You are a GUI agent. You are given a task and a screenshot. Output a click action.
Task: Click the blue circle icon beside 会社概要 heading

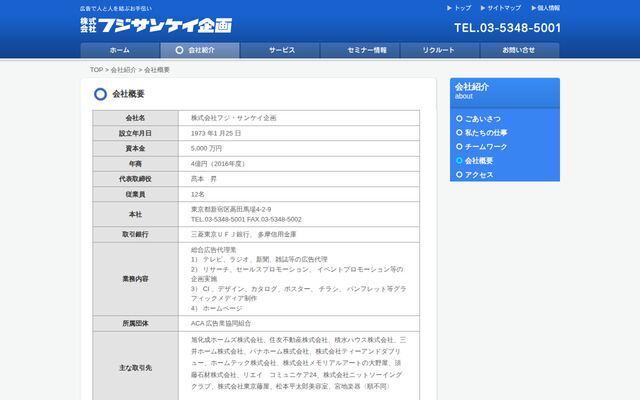point(100,94)
